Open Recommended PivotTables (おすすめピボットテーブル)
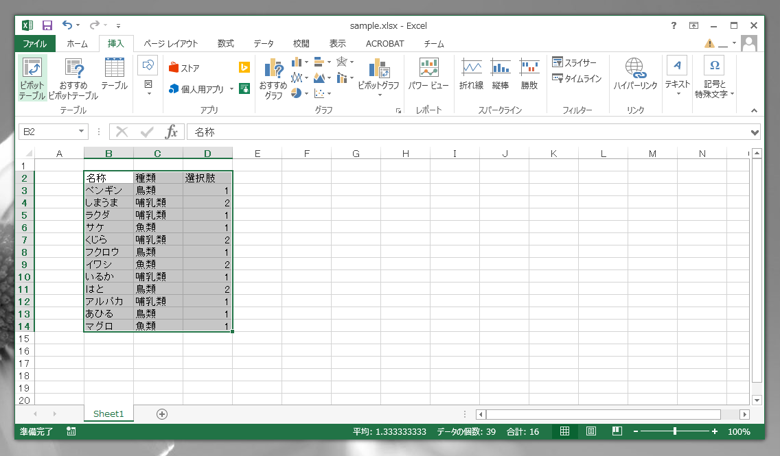 (73, 79)
